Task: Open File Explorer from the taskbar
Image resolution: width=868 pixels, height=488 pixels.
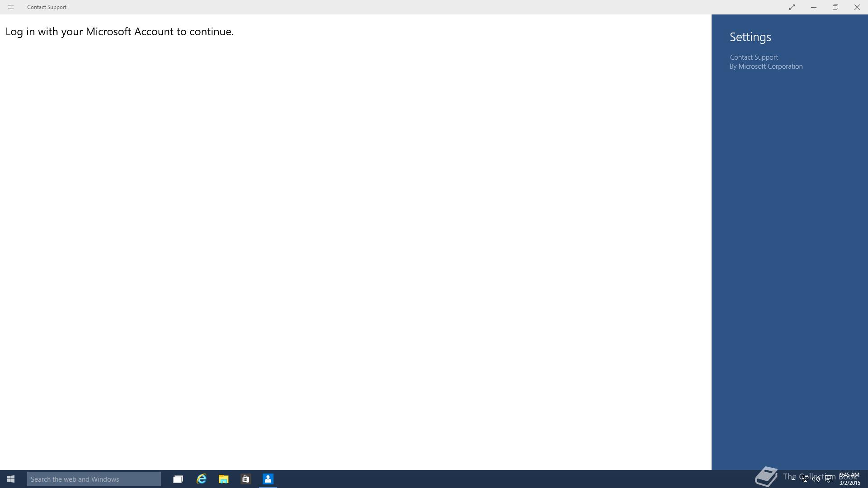Action: pyautogui.click(x=224, y=479)
